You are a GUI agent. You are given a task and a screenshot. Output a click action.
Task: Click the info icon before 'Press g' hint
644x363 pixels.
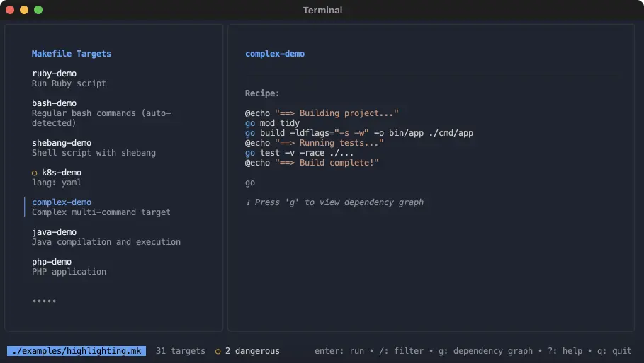pyautogui.click(x=248, y=202)
